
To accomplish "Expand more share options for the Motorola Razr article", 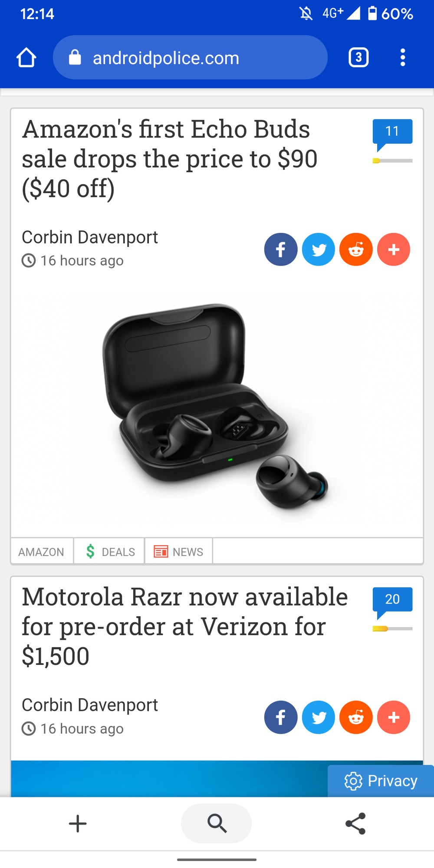I will tap(394, 717).
